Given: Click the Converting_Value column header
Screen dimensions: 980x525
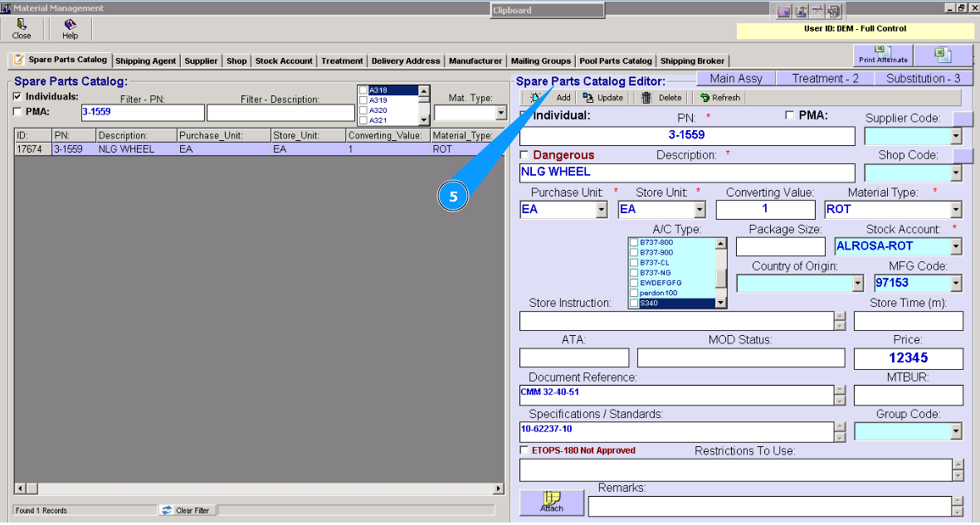Looking at the screenshot, I should point(388,136).
